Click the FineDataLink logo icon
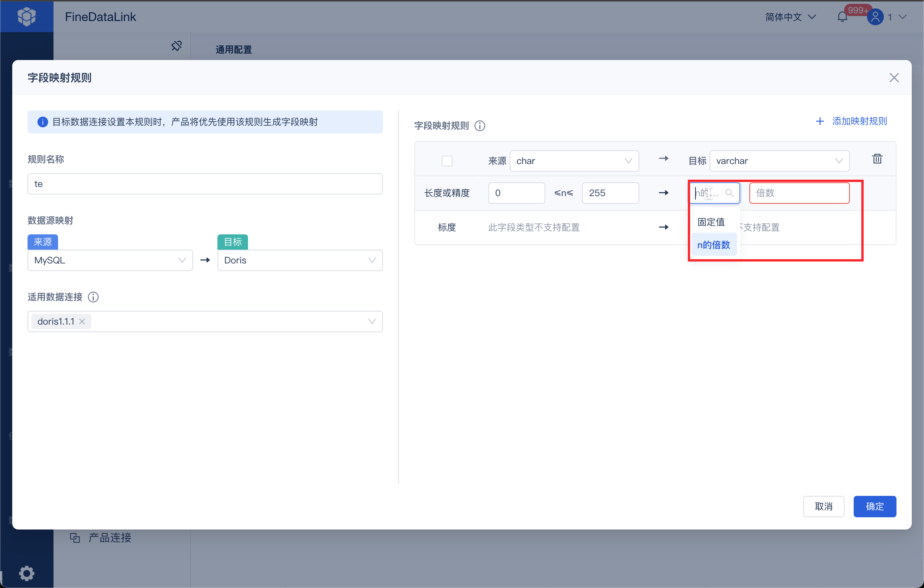The width and height of the screenshot is (924, 588). [26, 16]
